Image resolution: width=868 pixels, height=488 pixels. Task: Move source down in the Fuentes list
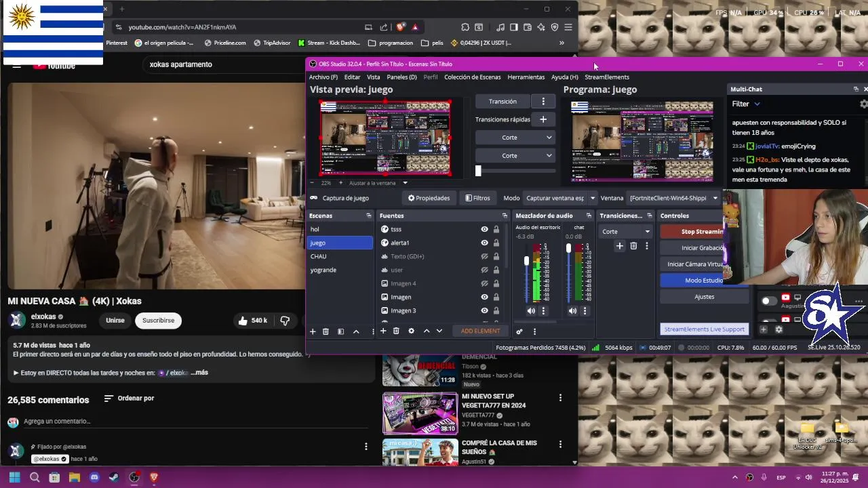pyautogui.click(x=439, y=331)
